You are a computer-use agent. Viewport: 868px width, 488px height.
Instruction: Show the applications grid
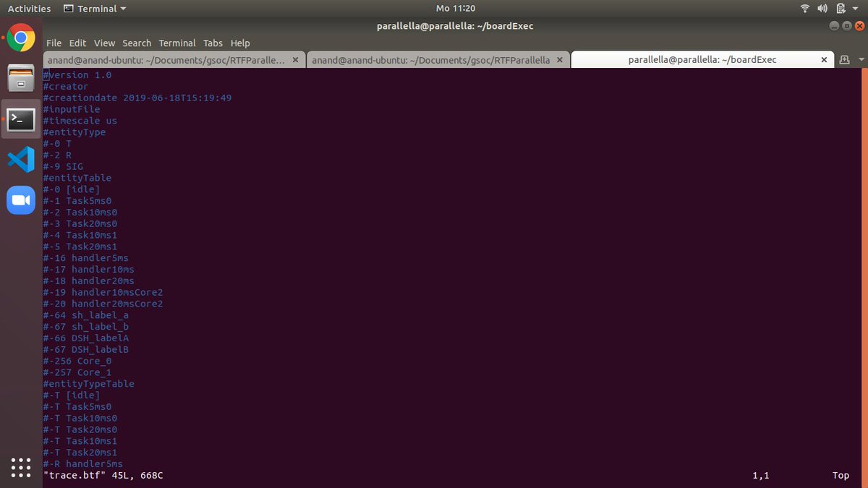[x=21, y=467]
